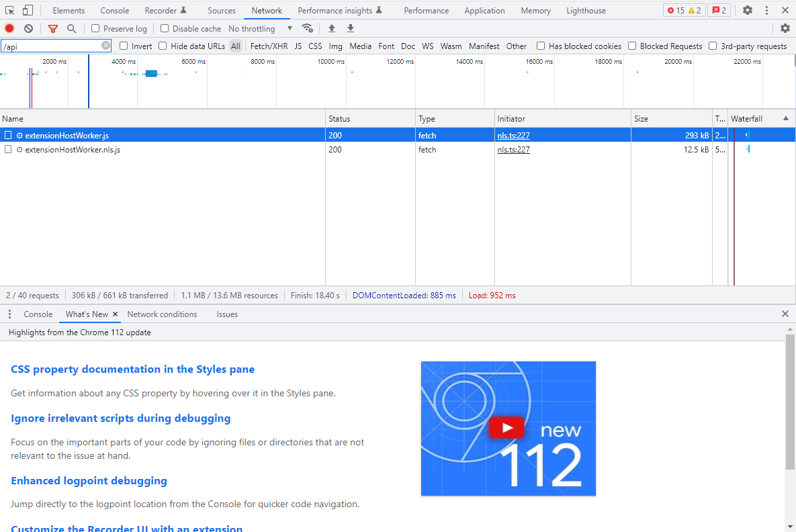Open the Network conditions drawer tab
Viewport: 796px width, 532px height.
(x=162, y=314)
